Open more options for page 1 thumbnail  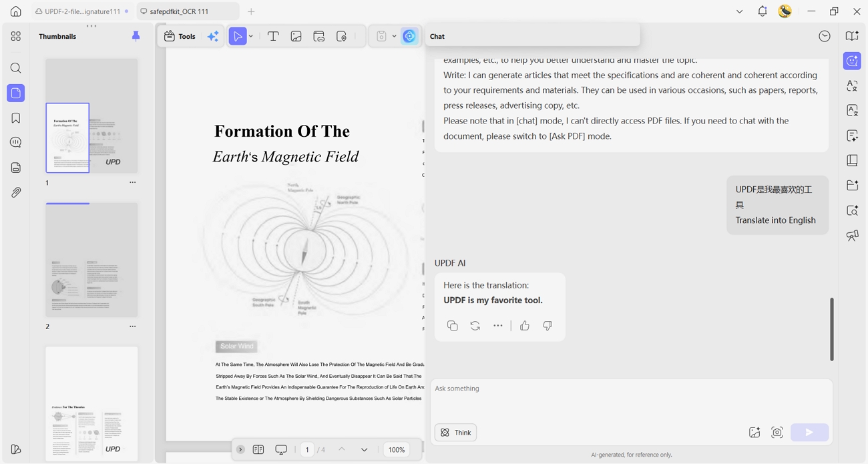(x=132, y=182)
